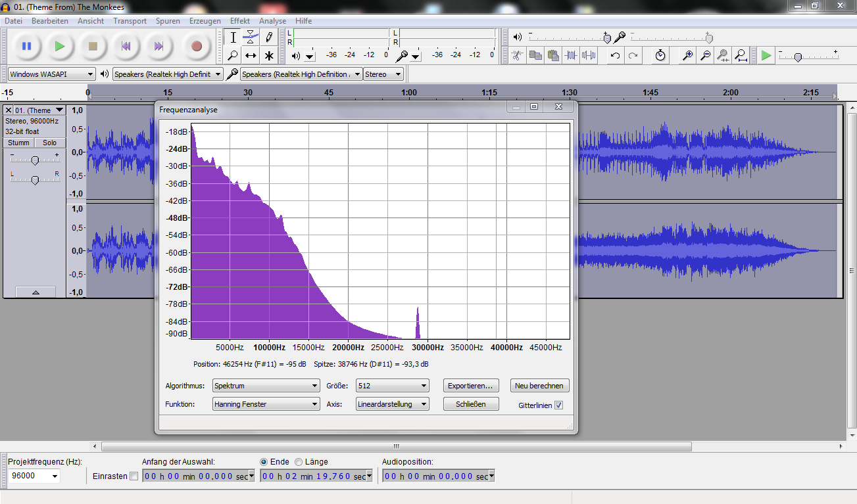Open the Windows WASAPI host dropdown

[x=51, y=74]
